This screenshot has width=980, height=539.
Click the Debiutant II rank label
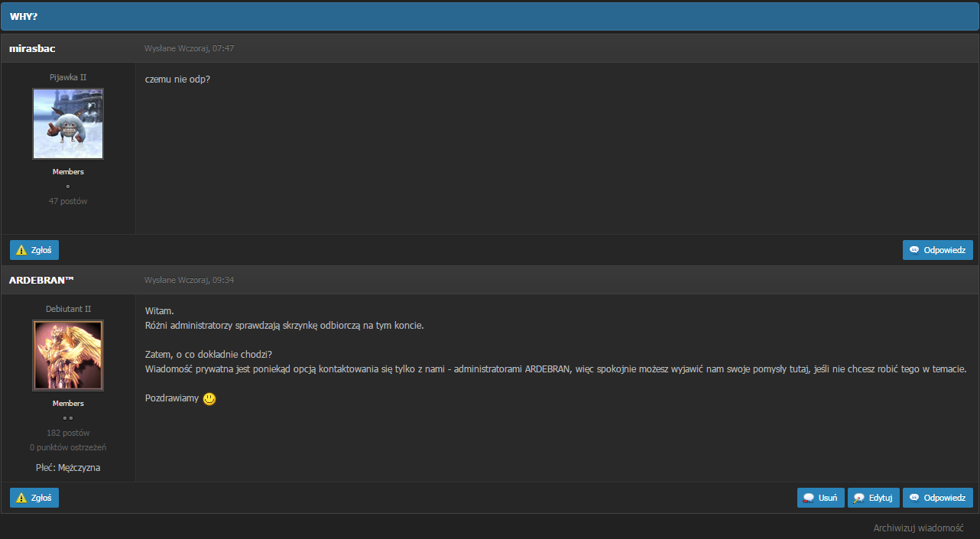point(68,309)
